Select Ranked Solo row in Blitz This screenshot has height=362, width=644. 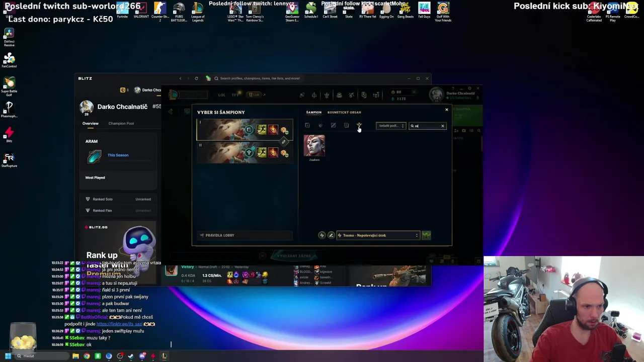(x=119, y=199)
